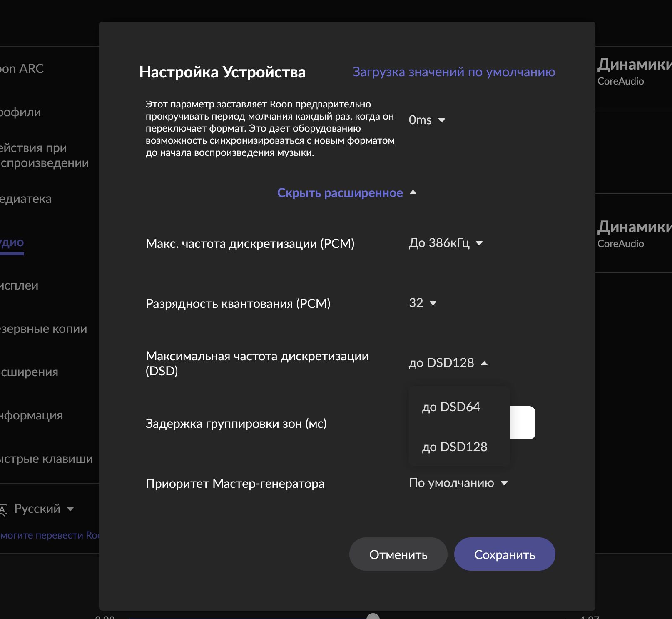The height and width of the screenshot is (619, 672).
Task: Collapse advanced settings via Скрыть расширенное
Action: 346,193
